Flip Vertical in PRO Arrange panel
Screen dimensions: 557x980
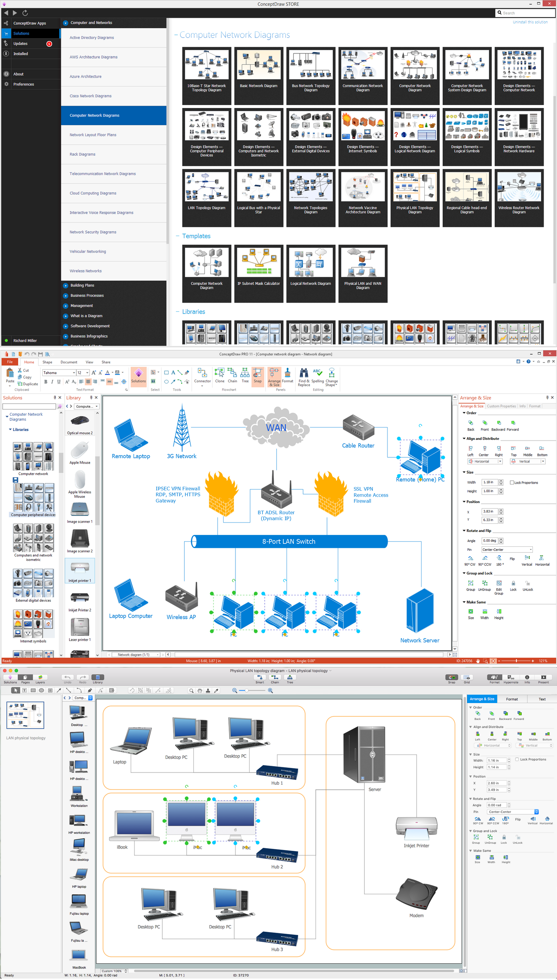pos(527,561)
